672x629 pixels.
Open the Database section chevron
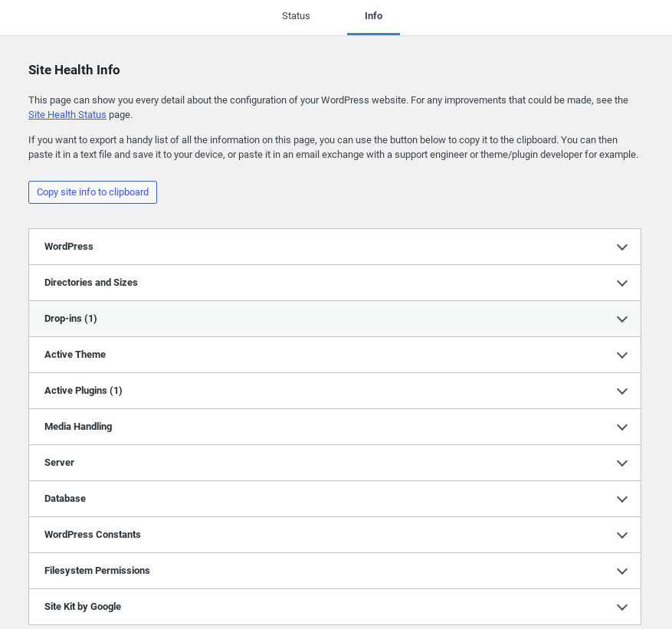point(621,499)
